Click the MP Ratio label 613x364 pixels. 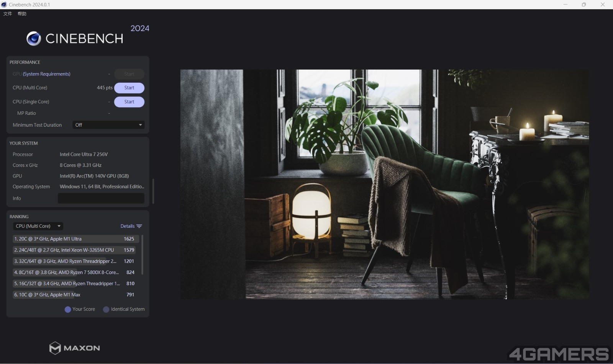pos(26,113)
